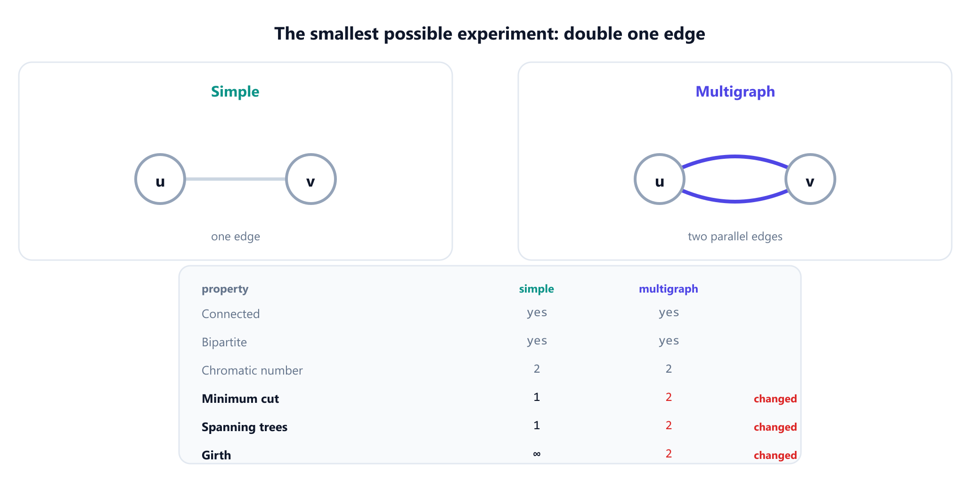Viewport: 980px width, 490px height.
Task: Click the infinity symbol in Girth row
Action: (x=537, y=454)
